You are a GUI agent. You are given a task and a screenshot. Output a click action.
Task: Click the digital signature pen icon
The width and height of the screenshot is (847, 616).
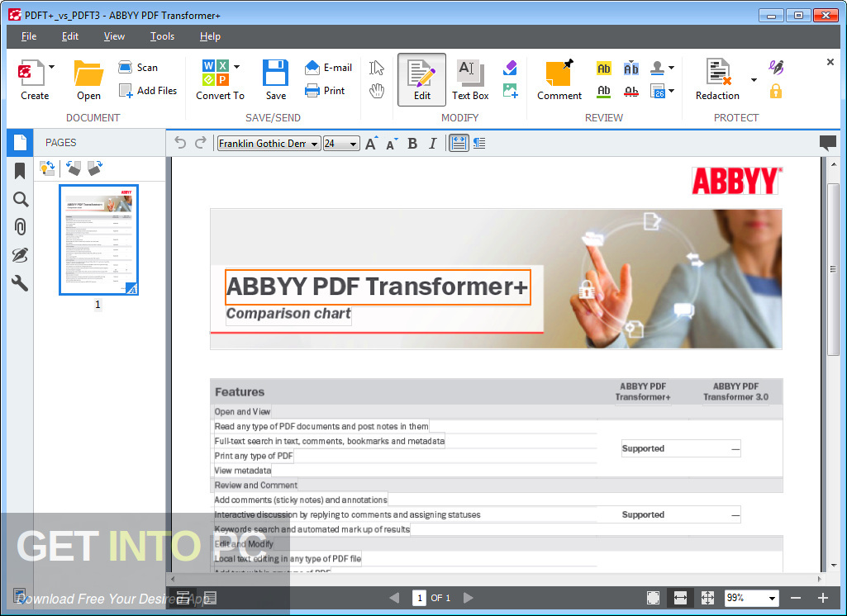[x=776, y=67]
